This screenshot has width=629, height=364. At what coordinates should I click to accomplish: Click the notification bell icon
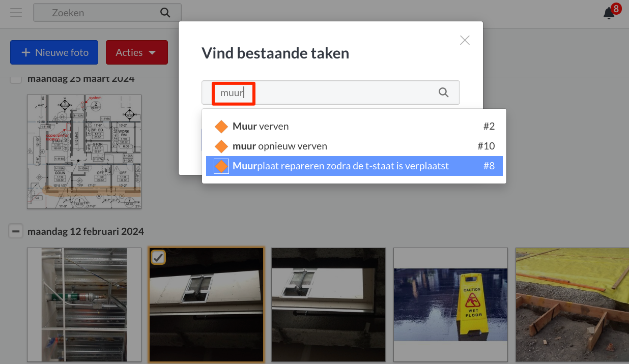click(608, 13)
